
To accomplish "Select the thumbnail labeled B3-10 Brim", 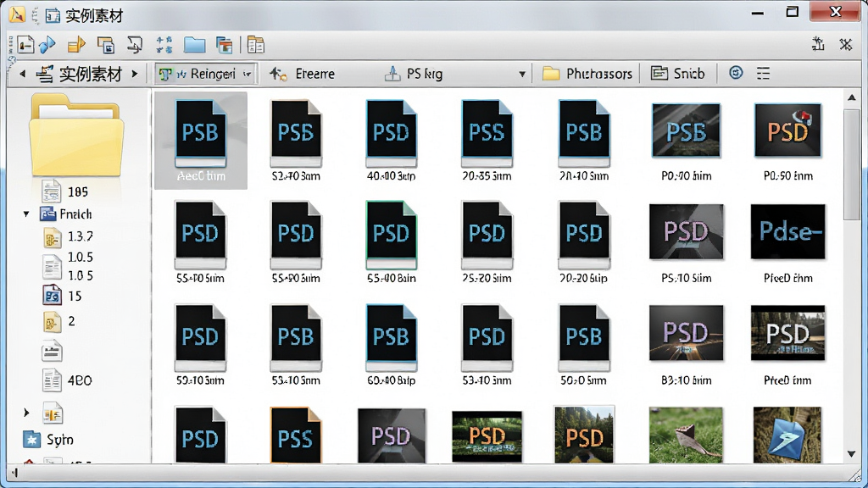I will (x=686, y=344).
